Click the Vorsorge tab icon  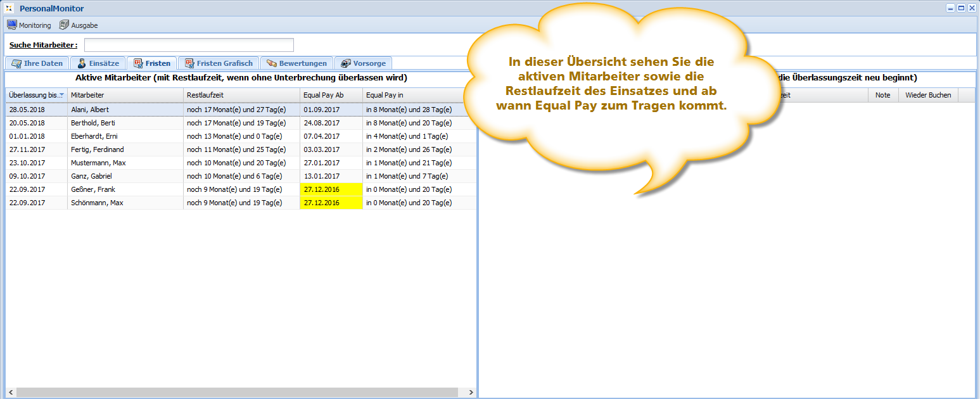coord(345,63)
